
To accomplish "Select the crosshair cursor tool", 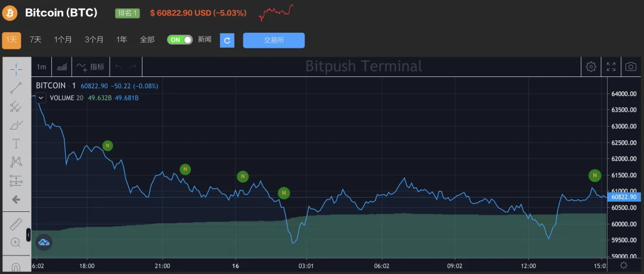I will click(x=16, y=69).
